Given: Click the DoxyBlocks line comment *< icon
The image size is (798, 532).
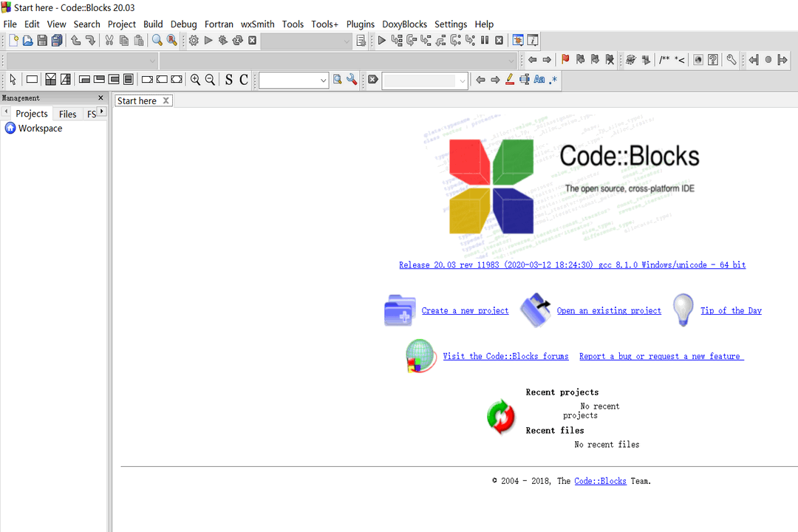Looking at the screenshot, I should [x=680, y=60].
